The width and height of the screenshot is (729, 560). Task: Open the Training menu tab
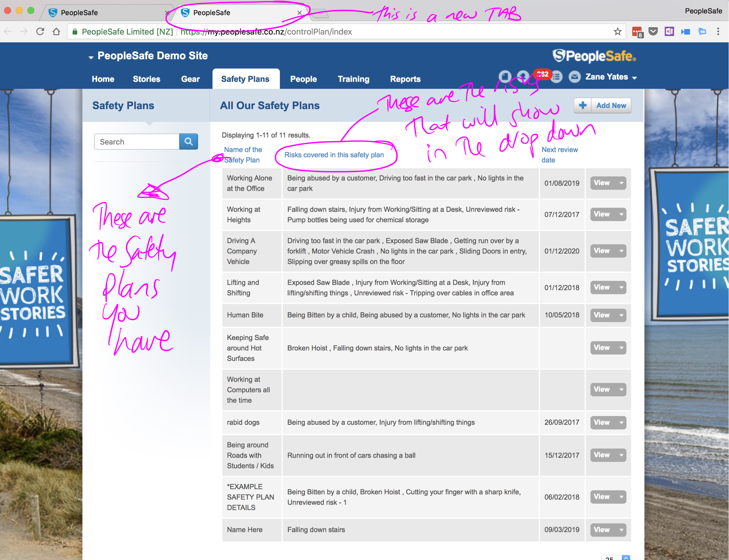353,79
